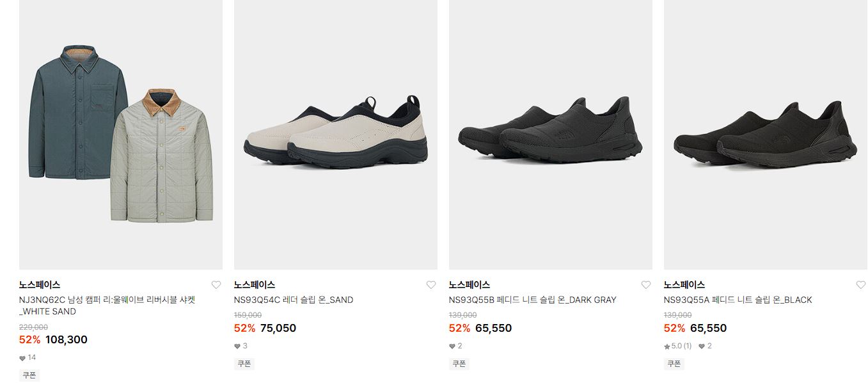
Task: Click the star rating 5.0 icon
Action: click(667, 346)
